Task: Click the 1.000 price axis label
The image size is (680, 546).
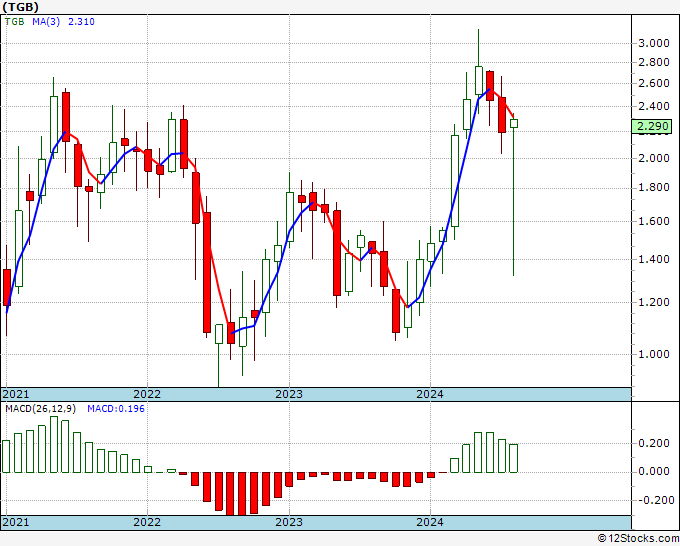Action: pyautogui.click(x=654, y=354)
